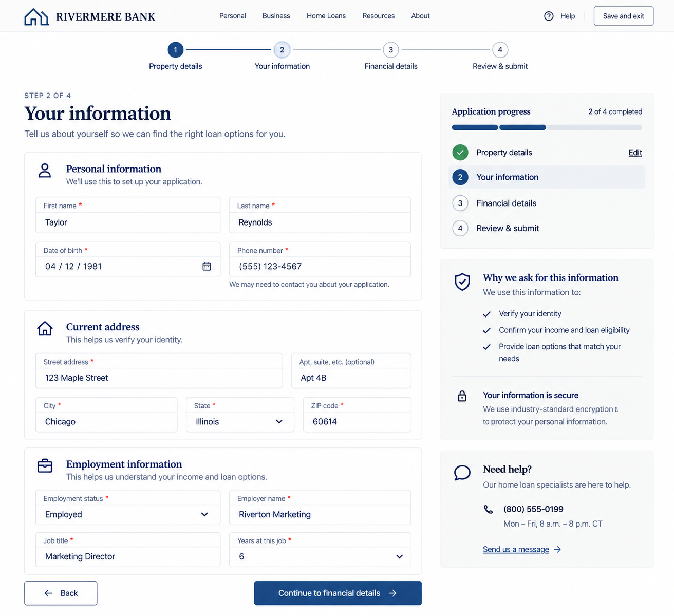Click the shield icon in the info panel

point(462,282)
